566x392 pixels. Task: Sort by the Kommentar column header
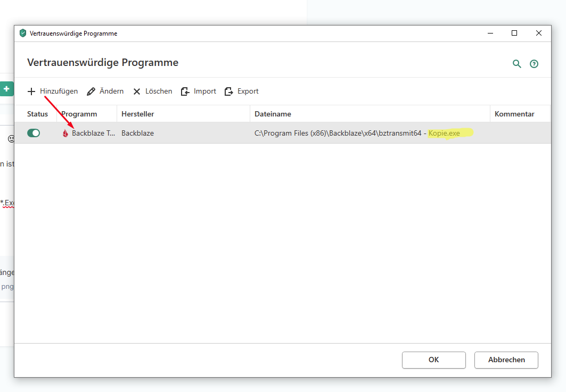(514, 114)
